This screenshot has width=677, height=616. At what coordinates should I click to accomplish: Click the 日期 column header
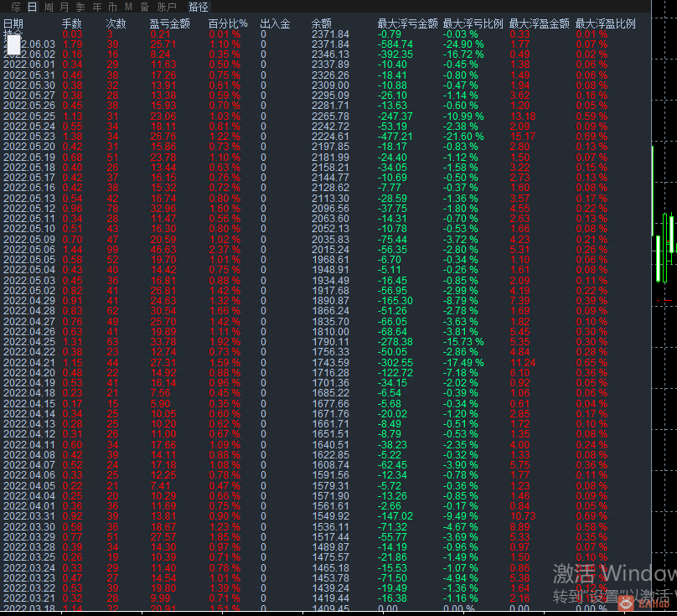13,23
